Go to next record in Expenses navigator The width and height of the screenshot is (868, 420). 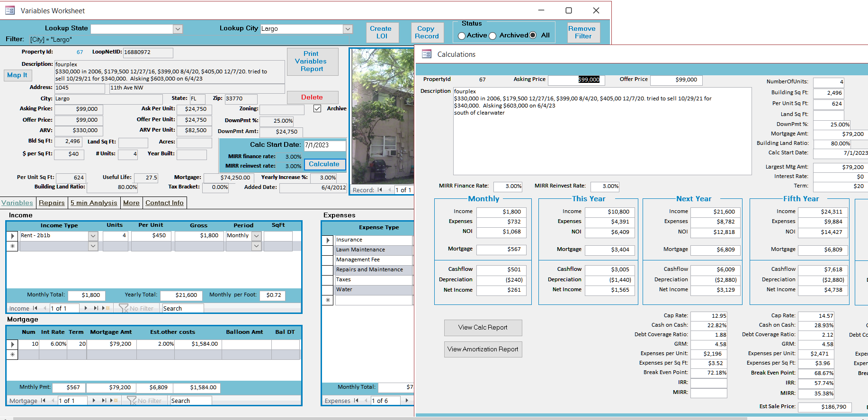(407, 401)
